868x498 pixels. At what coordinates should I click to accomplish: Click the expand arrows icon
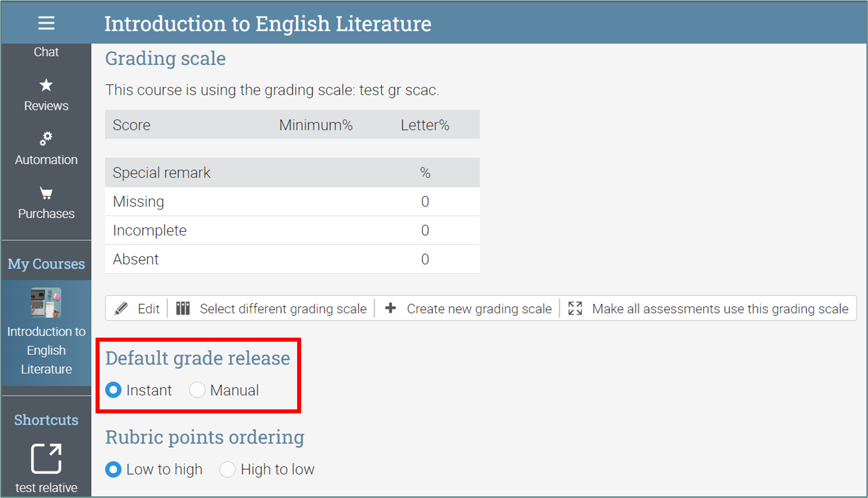point(575,309)
